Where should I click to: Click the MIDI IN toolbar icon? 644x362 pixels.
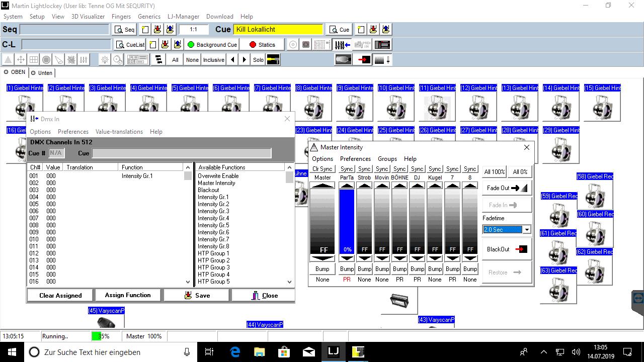tap(362, 45)
